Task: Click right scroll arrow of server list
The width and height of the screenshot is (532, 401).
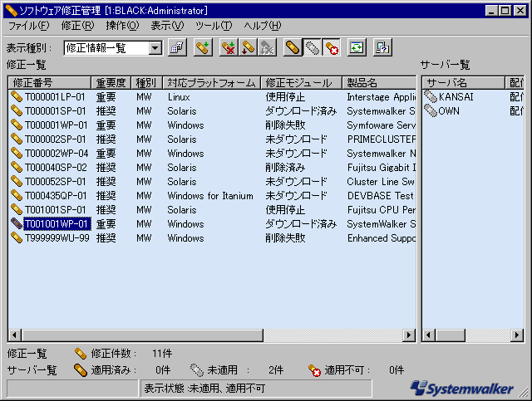Action: coord(517,335)
